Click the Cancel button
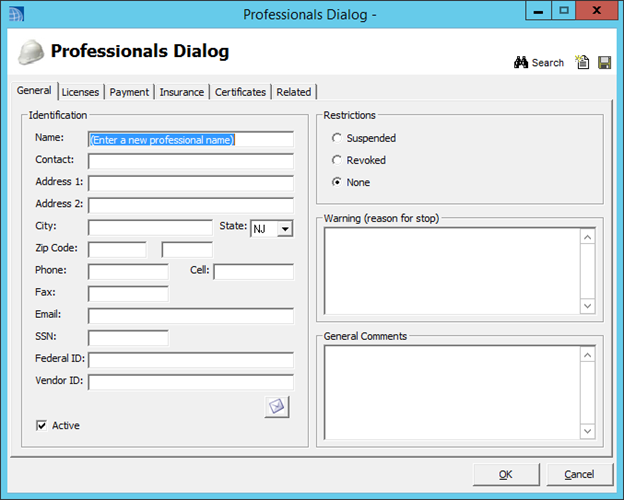Screen dimensions: 624x500 point(579,474)
